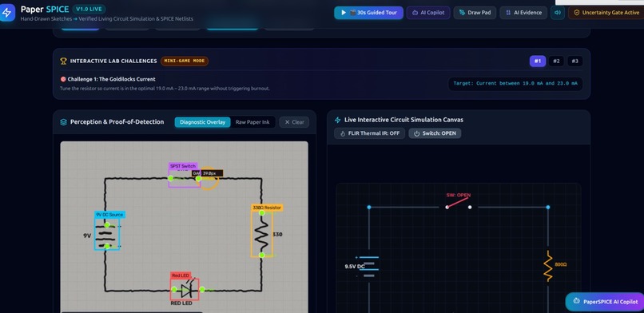Select challenge #2 tab
The image size is (644, 313).
tap(556, 61)
